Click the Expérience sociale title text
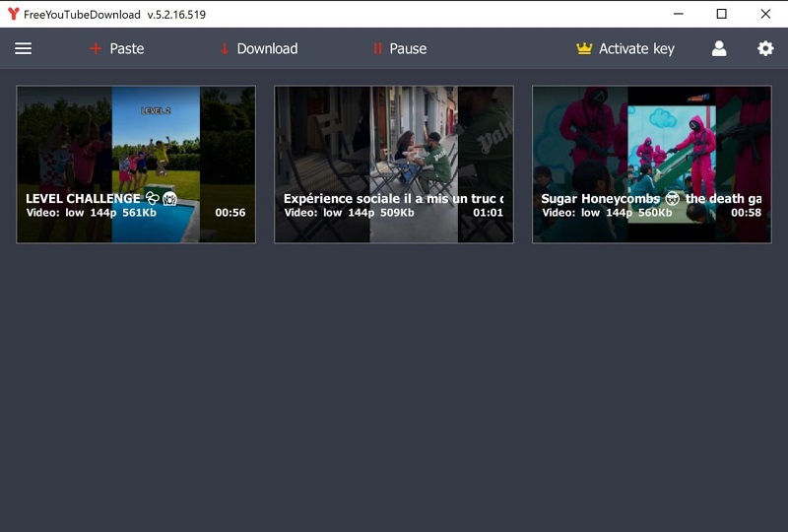Screen dimensions: 788x532 pos(393,199)
